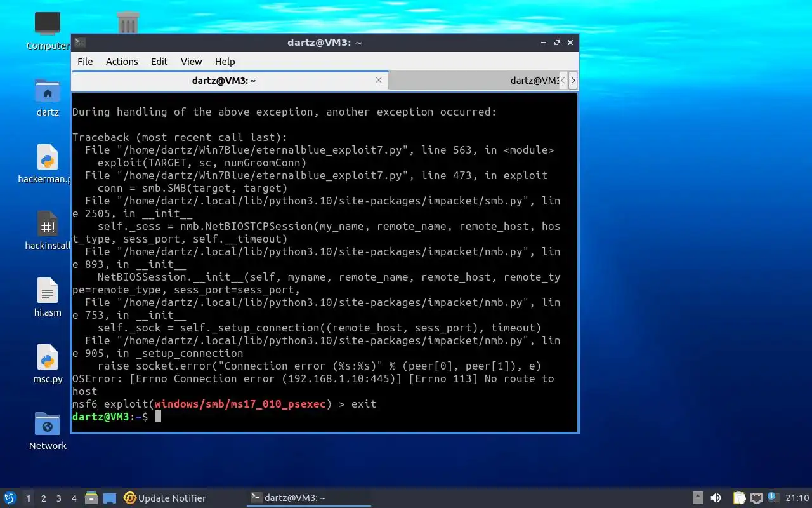The image size is (812, 508).
Task: Click the terminal window menu icon
Action: coord(79,43)
